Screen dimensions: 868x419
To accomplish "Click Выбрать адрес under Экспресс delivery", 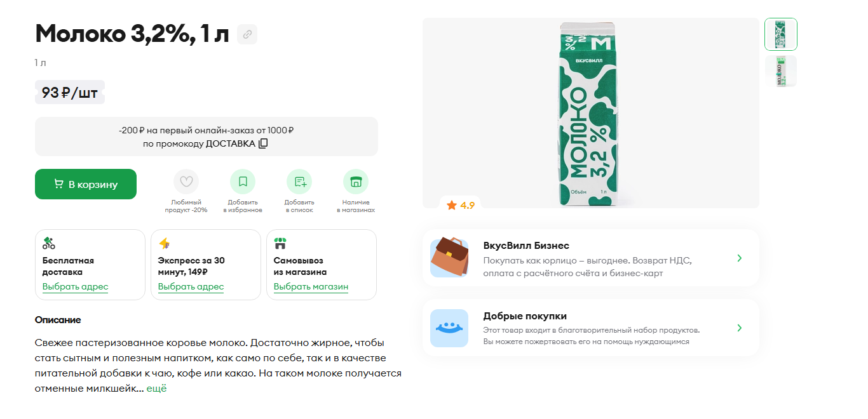I will pos(191,286).
